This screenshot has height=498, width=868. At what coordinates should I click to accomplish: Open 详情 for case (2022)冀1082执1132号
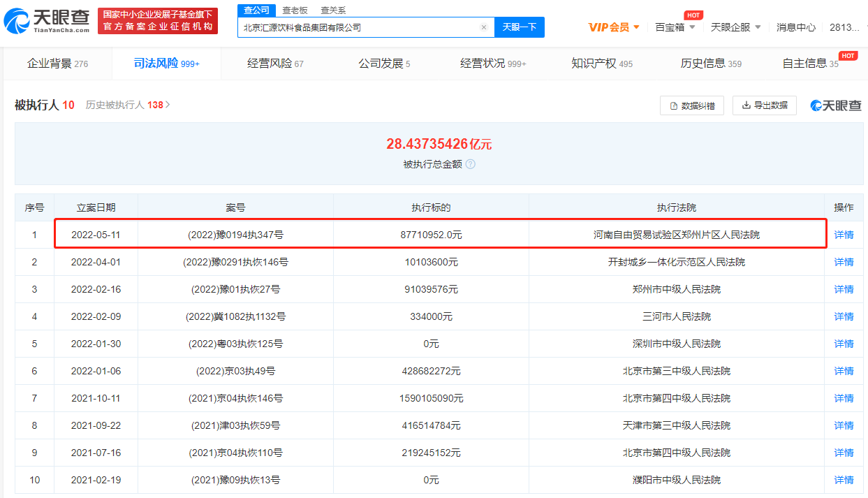click(x=844, y=316)
